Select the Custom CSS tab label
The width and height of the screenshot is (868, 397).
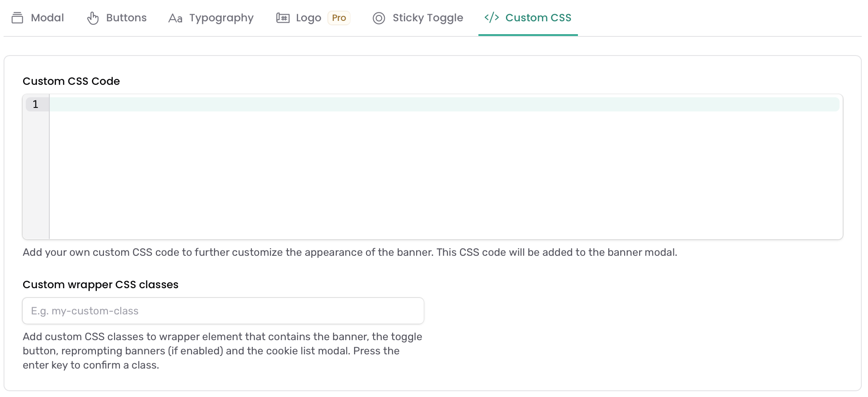pyautogui.click(x=538, y=18)
